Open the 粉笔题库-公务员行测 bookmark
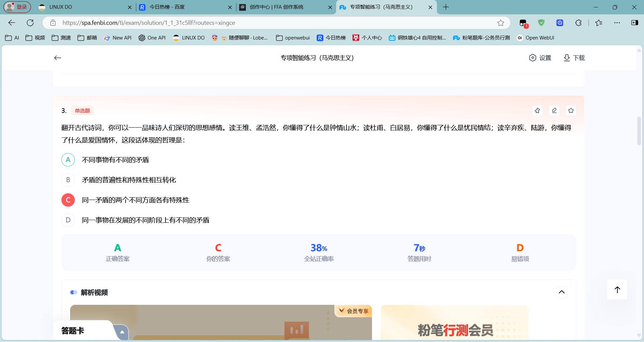The image size is (644, 342). 481,38
